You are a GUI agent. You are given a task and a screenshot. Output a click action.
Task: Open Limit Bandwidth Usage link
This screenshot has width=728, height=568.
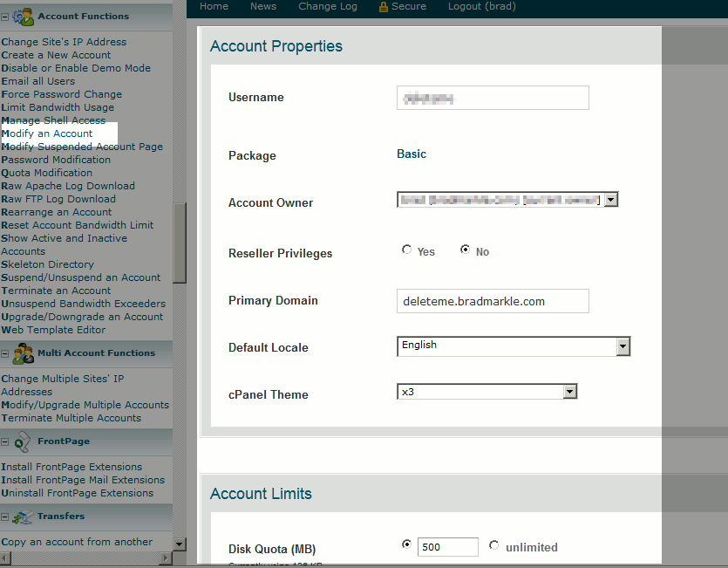(58, 107)
